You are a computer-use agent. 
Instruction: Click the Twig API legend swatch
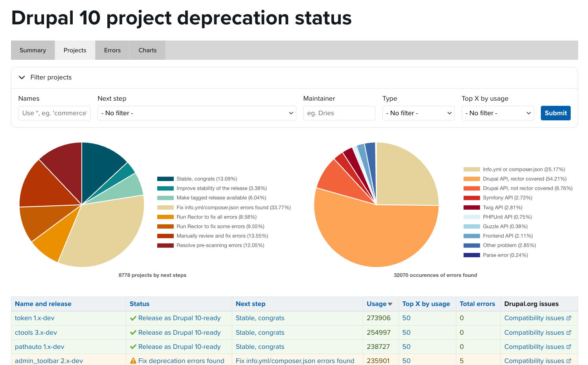472,208
